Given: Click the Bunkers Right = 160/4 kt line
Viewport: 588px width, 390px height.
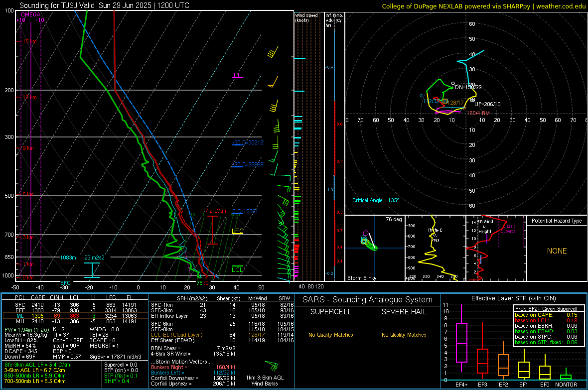Looking at the screenshot, I should pyautogui.click(x=193, y=367).
